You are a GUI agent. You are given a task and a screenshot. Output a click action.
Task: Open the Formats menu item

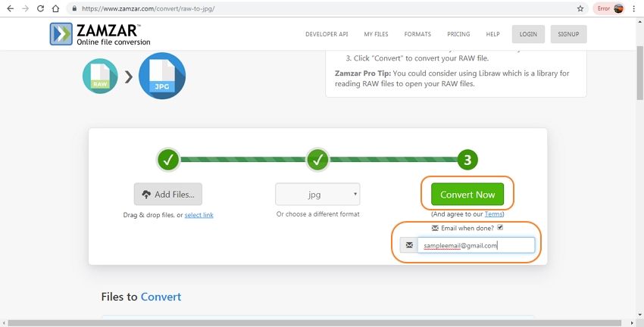(x=417, y=34)
